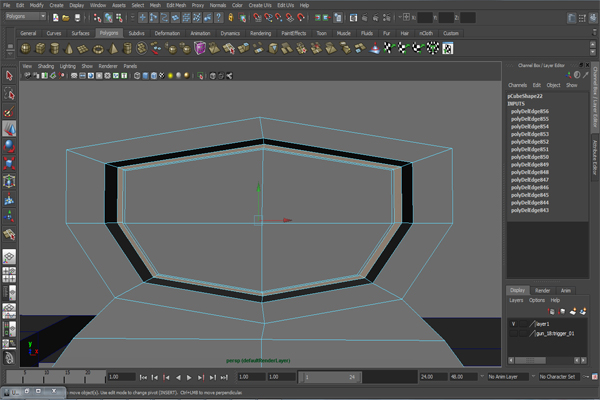Switch to the Render layer tab
The width and height of the screenshot is (600, 400).
[x=542, y=291]
